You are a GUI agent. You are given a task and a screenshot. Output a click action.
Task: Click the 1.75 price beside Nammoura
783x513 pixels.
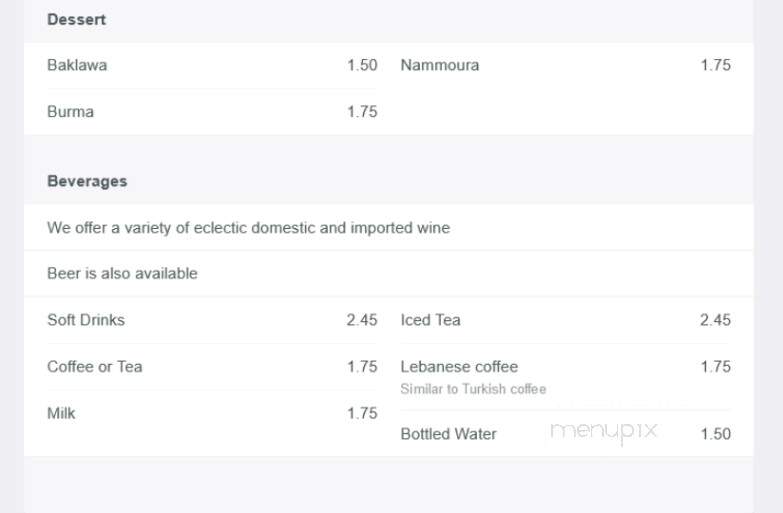pyautogui.click(x=716, y=65)
